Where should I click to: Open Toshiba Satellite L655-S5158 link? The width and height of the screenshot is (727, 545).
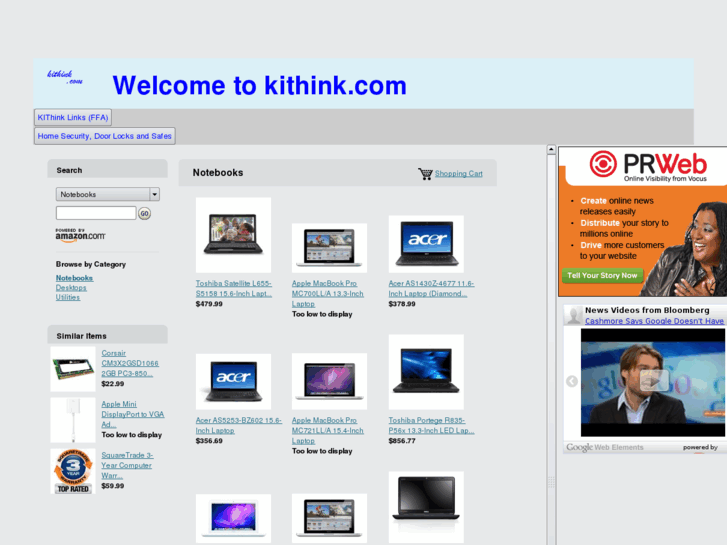(x=234, y=289)
